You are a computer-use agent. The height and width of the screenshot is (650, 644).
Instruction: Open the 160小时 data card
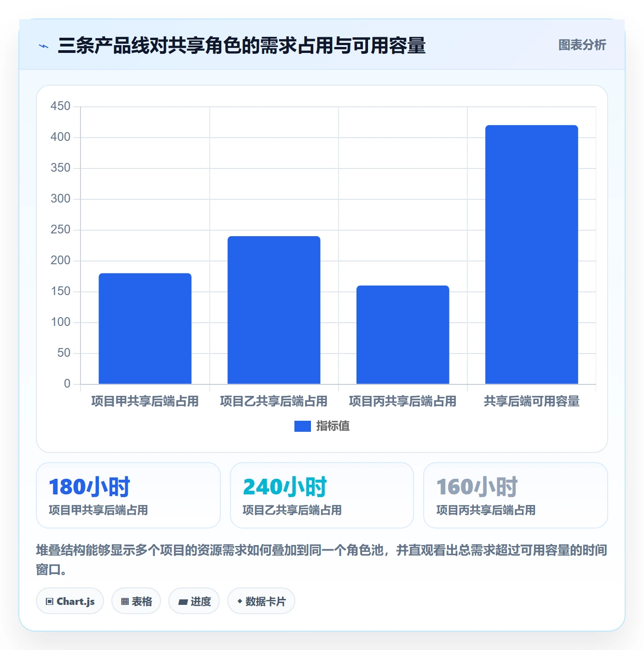pyautogui.click(x=516, y=495)
